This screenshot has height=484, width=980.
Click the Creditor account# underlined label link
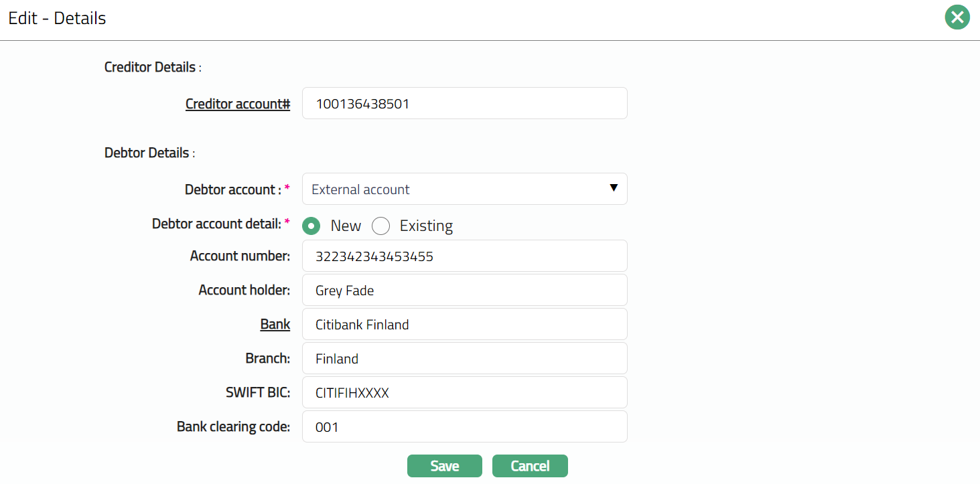click(x=237, y=104)
